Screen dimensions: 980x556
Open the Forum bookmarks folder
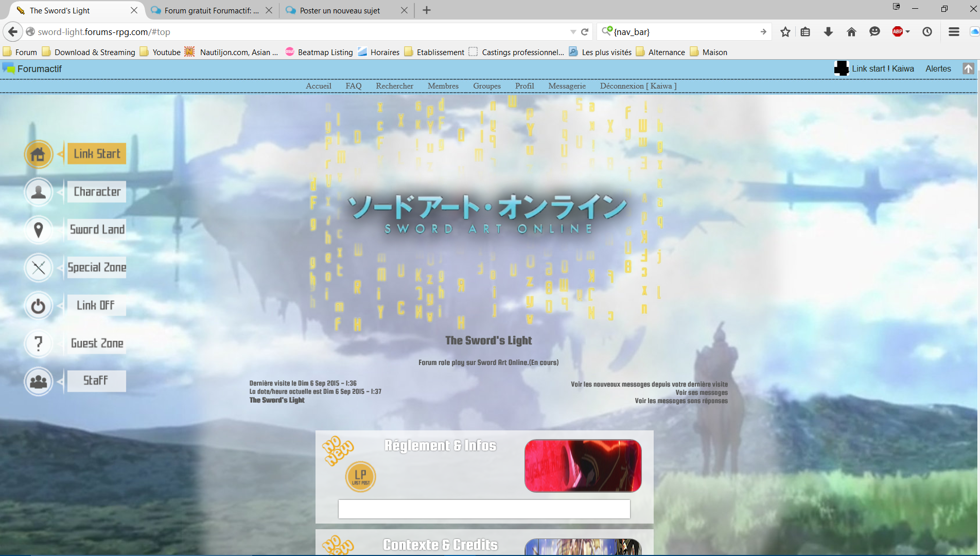pyautogui.click(x=20, y=52)
